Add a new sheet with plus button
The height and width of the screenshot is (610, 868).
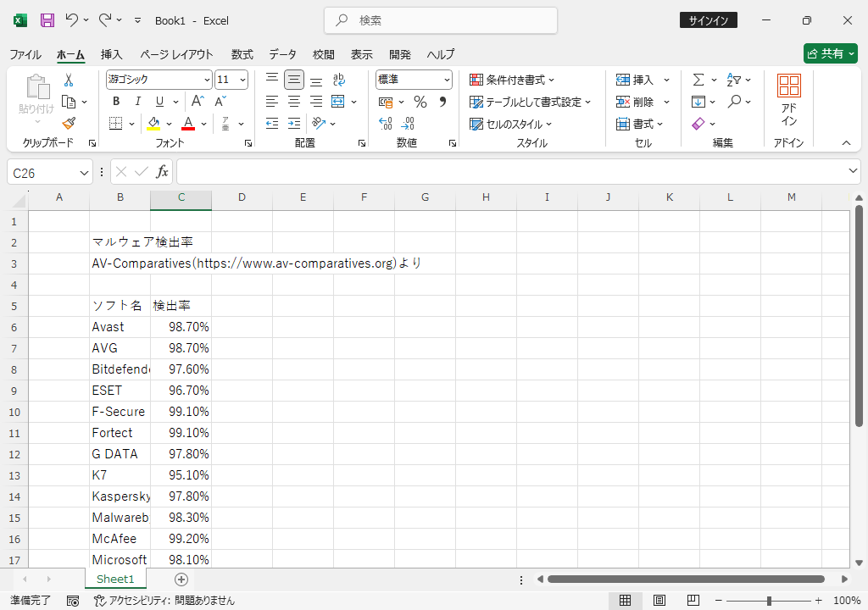[181, 579]
